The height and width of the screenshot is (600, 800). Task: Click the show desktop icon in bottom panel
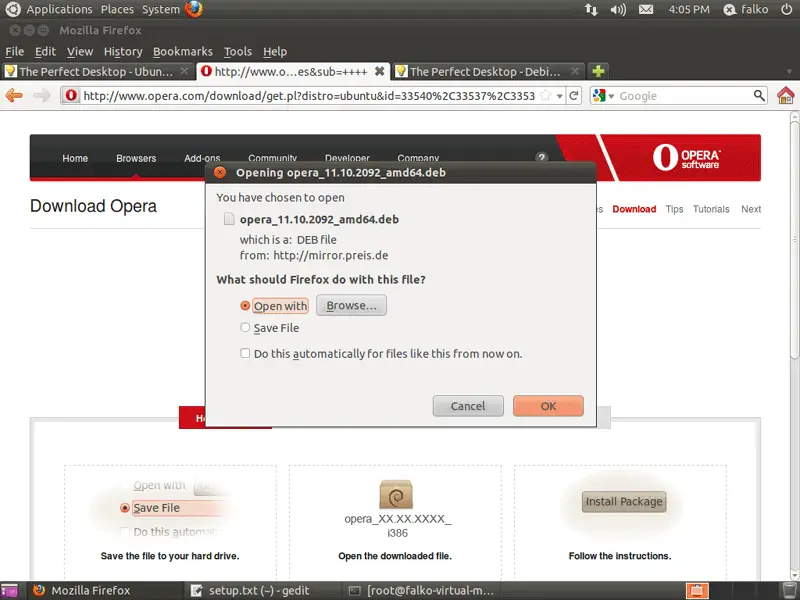[x=9, y=590]
